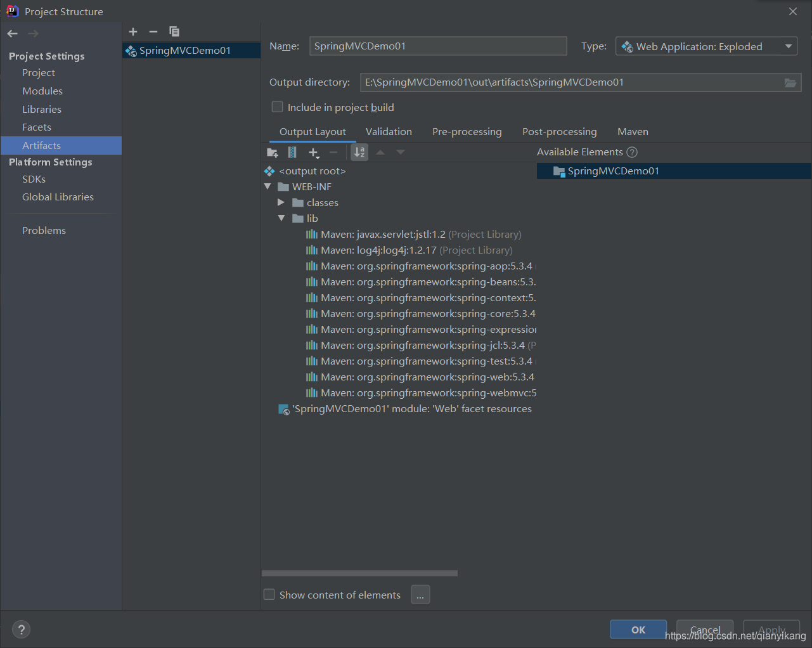This screenshot has height=648, width=812.
Task: Browse for the output directory folder
Action: (x=790, y=82)
